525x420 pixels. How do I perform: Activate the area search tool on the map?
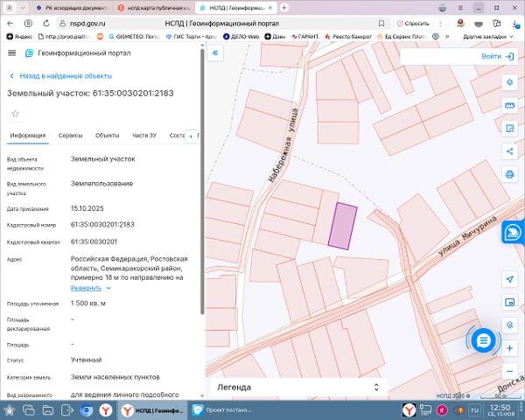coord(509,129)
